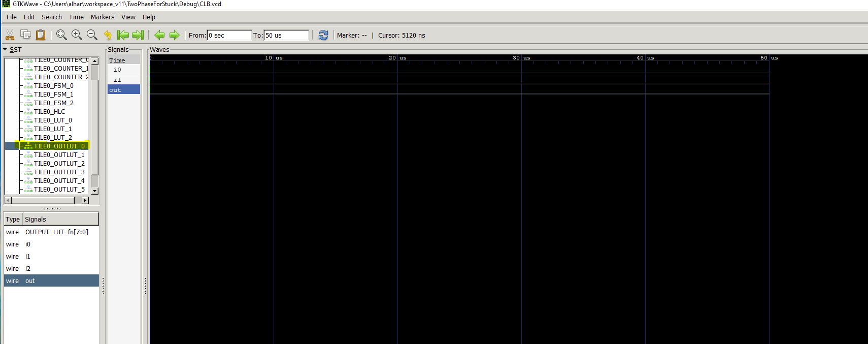Viewport: 868px width, 344px height.
Task: Click the TILE0_COUNTER_1 module icon
Action: [x=28, y=69]
